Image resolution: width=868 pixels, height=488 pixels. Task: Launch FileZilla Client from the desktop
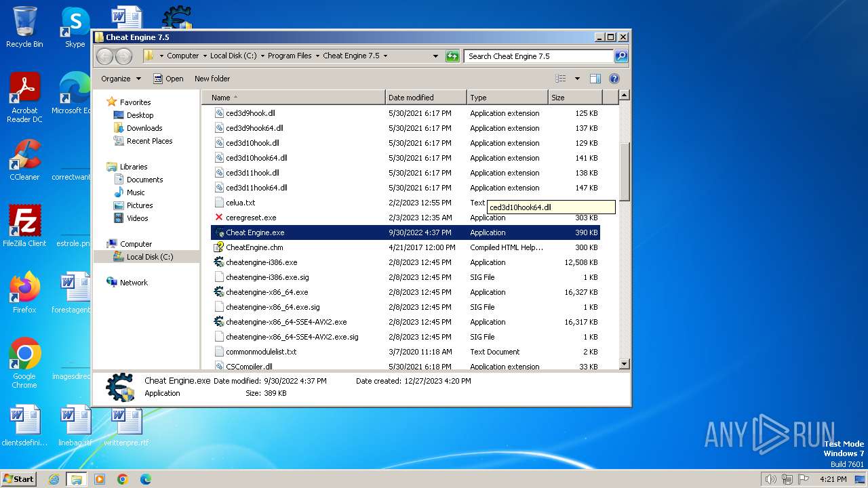point(24,226)
